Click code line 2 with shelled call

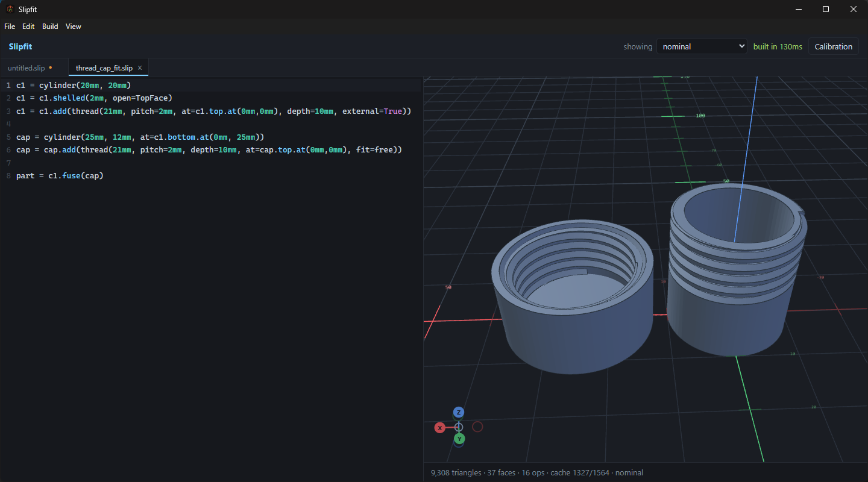[94, 98]
